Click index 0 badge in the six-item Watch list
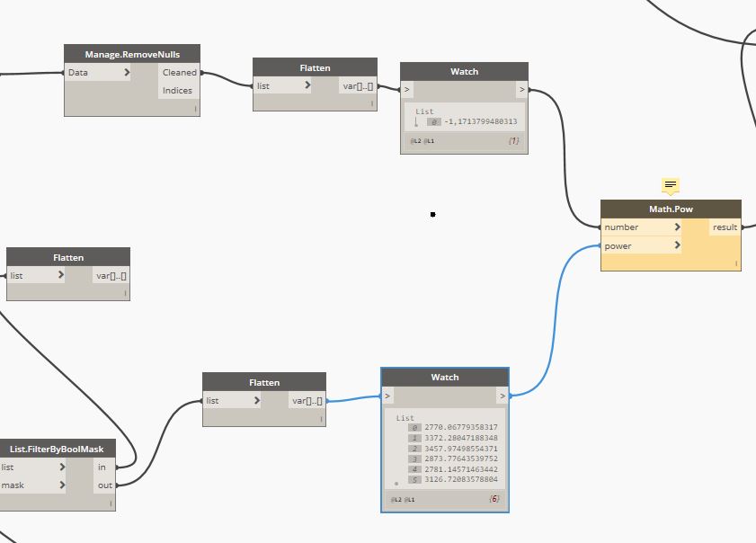 pos(414,427)
